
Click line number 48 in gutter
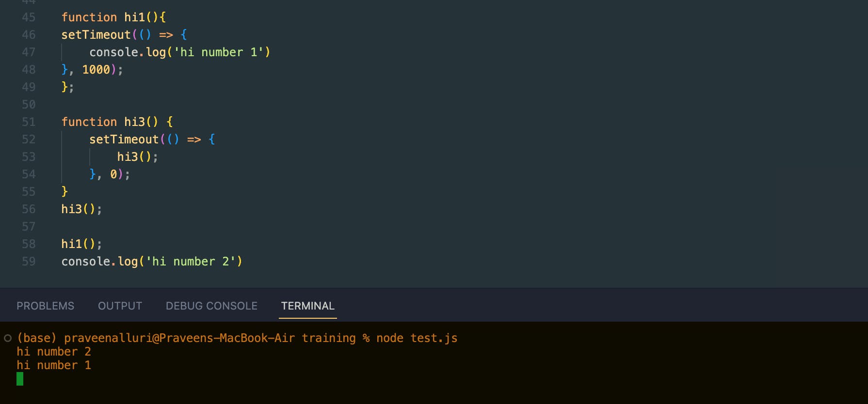(29, 70)
